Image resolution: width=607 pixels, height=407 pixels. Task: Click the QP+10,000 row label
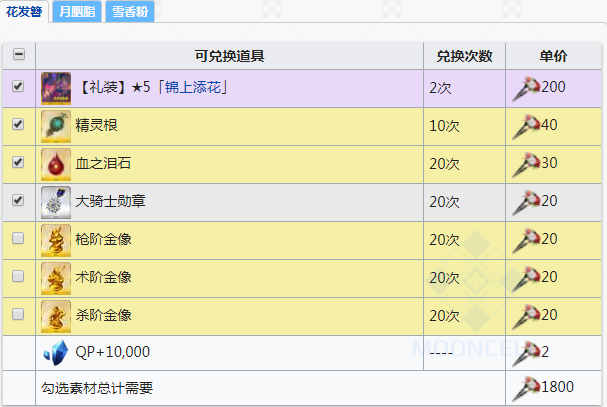tap(113, 352)
